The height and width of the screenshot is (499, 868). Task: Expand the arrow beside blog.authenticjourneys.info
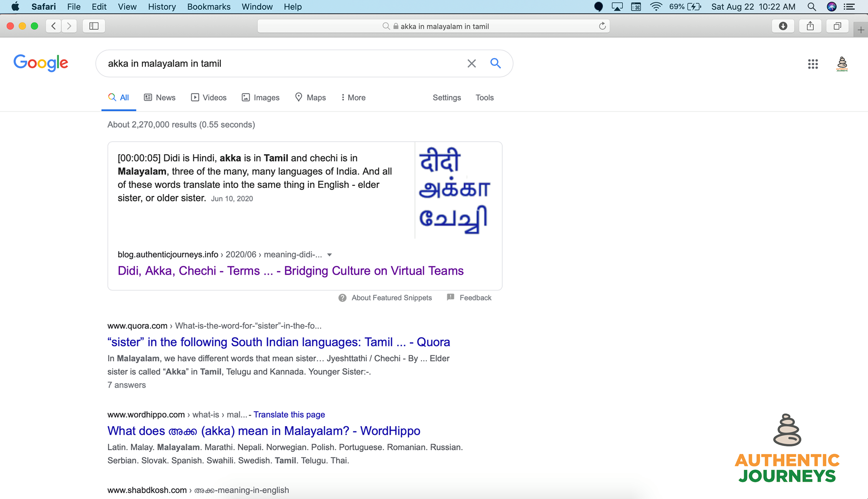pyautogui.click(x=329, y=255)
